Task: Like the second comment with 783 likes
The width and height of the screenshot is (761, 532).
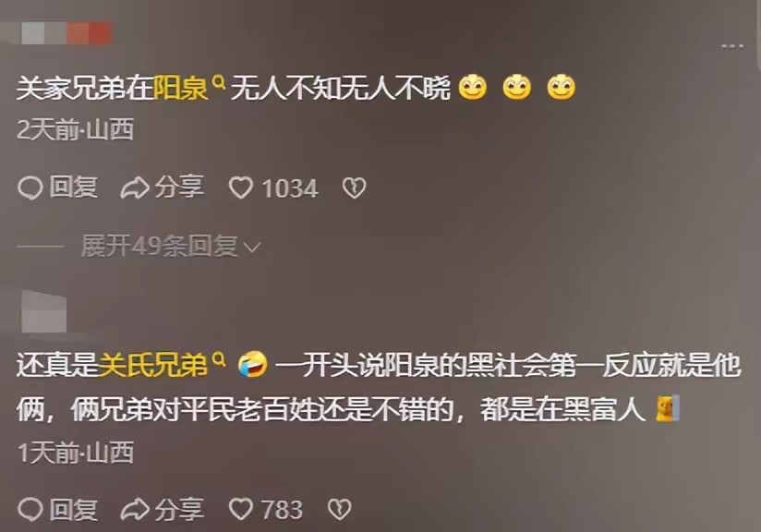Action: [x=241, y=510]
